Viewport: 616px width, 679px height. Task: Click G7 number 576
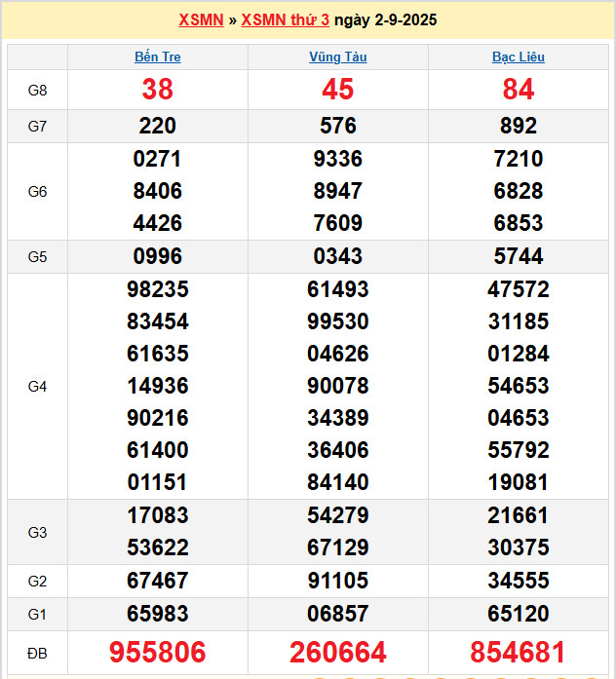click(338, 126)
